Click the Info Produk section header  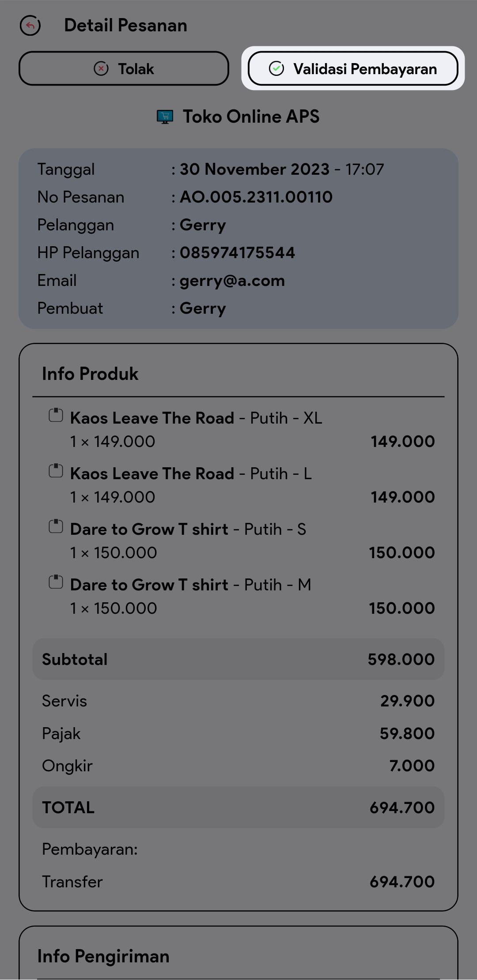[x=90, y=374]
